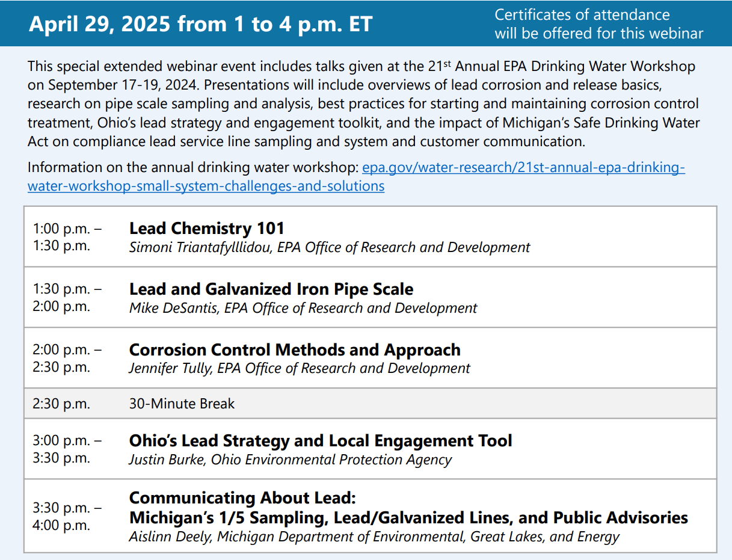The width and height of the screenshot is (732, 560).
Task: Open the EPA drinking water workshop link
Action: click(522, 167)
